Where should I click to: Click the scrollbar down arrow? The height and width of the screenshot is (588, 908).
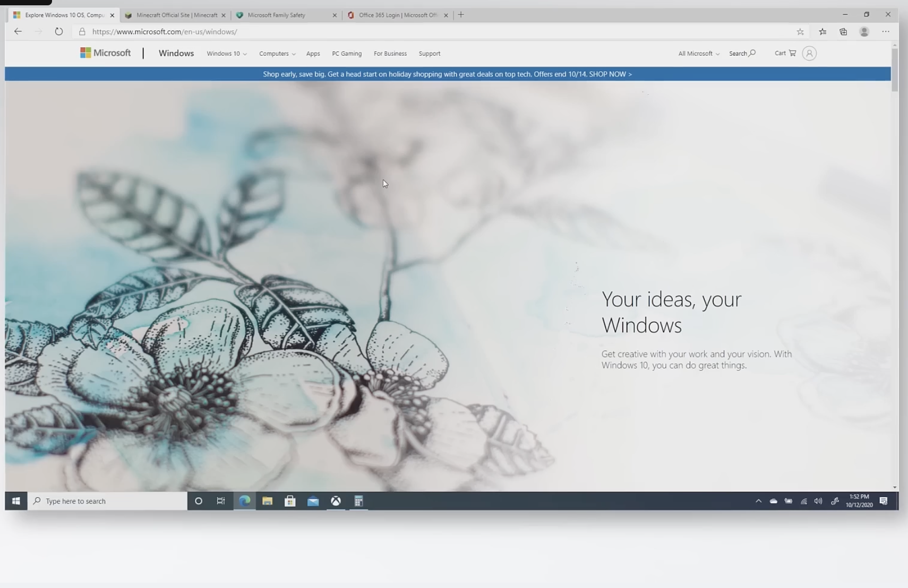click(895, 487)
